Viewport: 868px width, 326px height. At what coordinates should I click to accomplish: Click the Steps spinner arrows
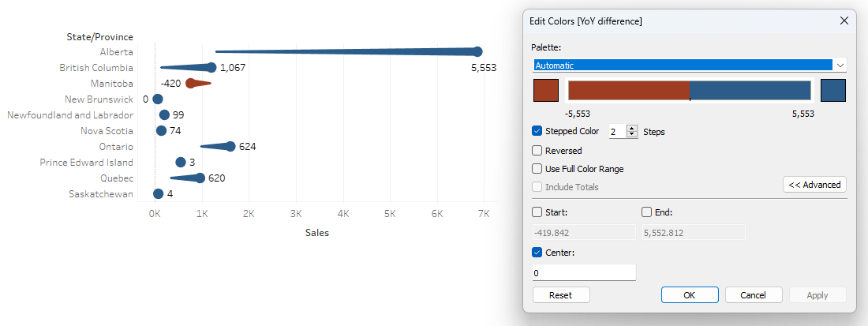coord(632,132)
